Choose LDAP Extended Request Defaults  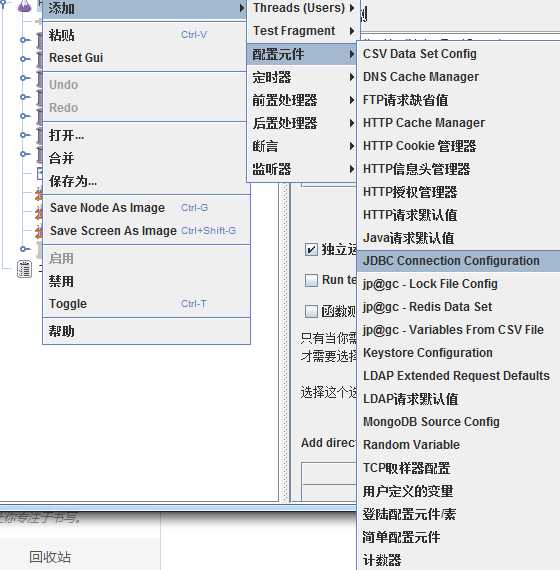(x=459, y=376)
